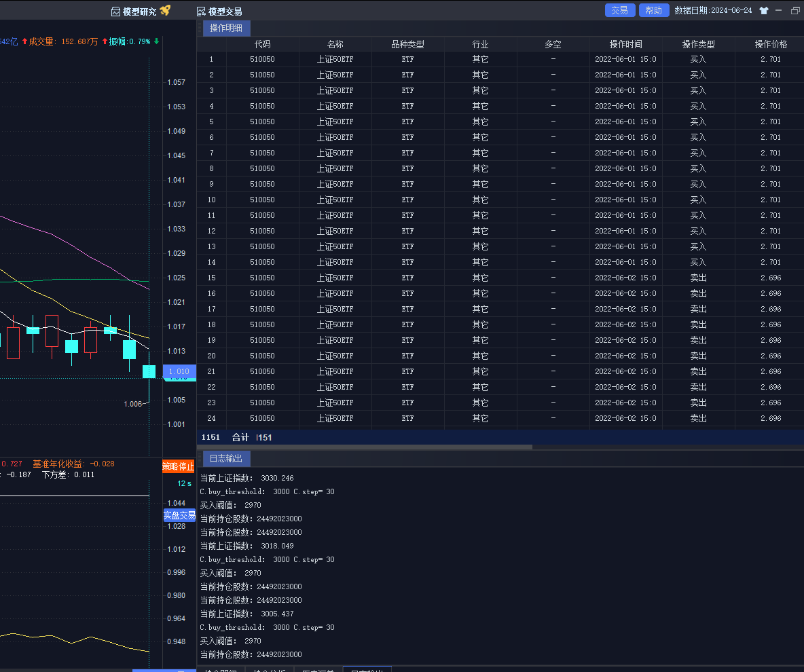804x672 pixels.
Task: Click 卖出 cell in row 15
Action: [698, 278]
